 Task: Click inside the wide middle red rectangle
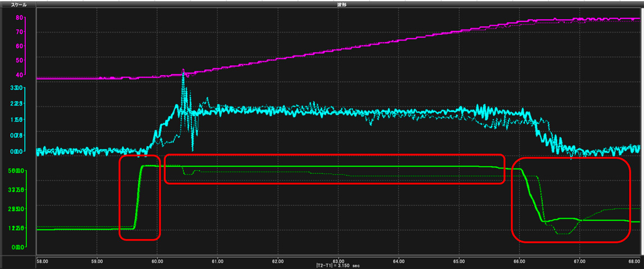point(334,168)
